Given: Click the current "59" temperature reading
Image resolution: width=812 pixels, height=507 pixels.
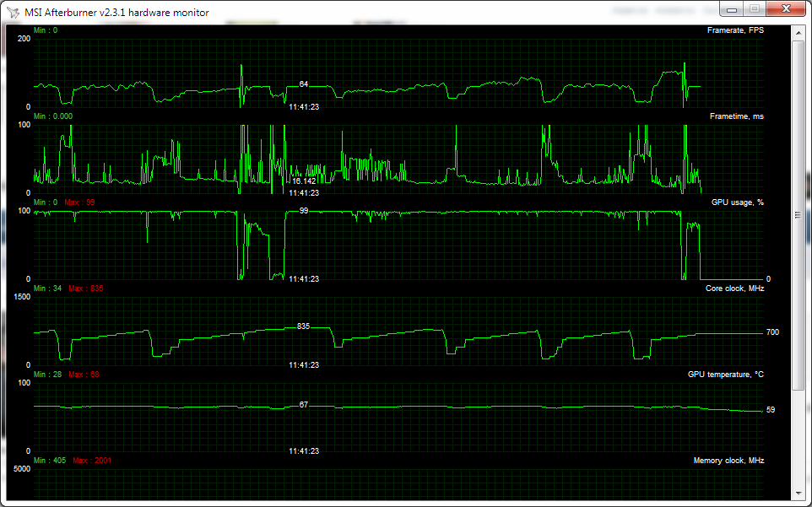Looking at the screenshot, I should pyautogui.click(x=771, y=410).
